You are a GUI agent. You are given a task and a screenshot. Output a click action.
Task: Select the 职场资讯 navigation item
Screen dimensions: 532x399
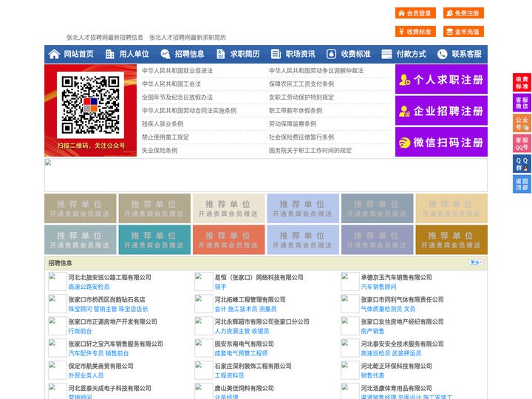pyautogui.click(x=300, y=54)
